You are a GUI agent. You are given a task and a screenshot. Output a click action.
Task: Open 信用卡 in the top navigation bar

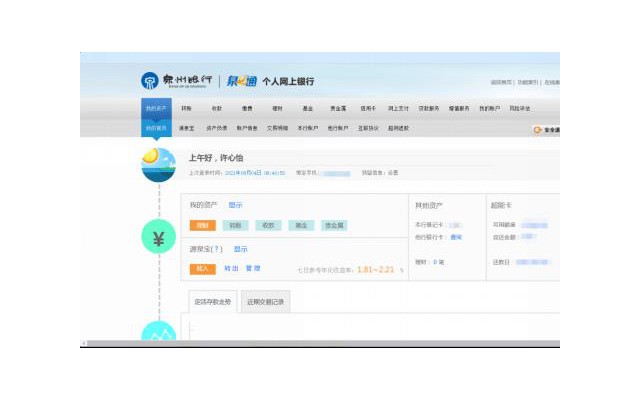click(x=368, y=109)
